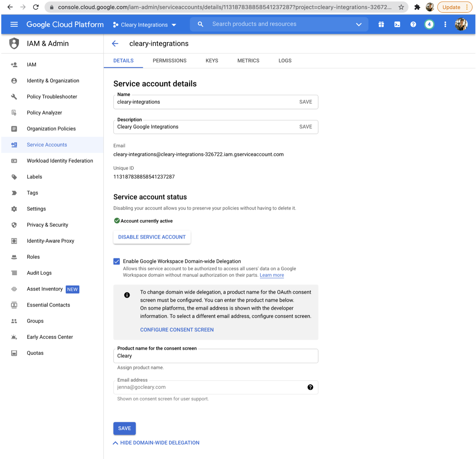
Task: Click the Audit Logs list icon
Action: click(14, 273)
